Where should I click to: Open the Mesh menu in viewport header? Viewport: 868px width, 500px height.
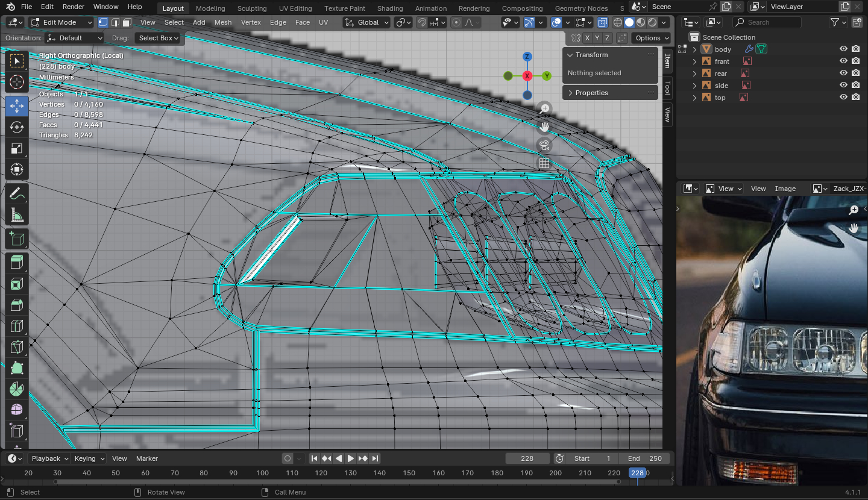pyautogui.click(x=223, y=22)
